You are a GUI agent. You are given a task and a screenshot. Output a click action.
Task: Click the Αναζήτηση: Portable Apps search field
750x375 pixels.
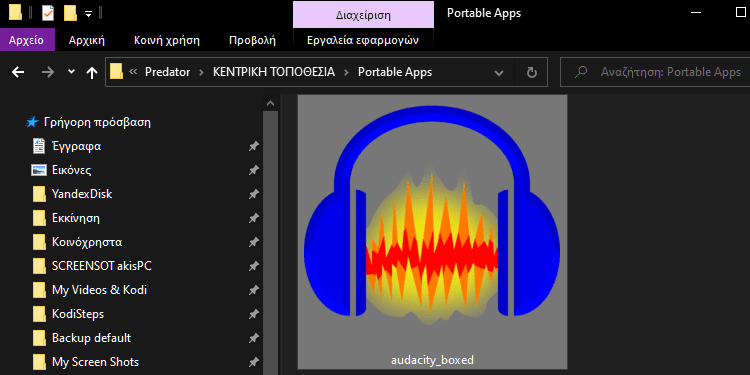[655, 72]
